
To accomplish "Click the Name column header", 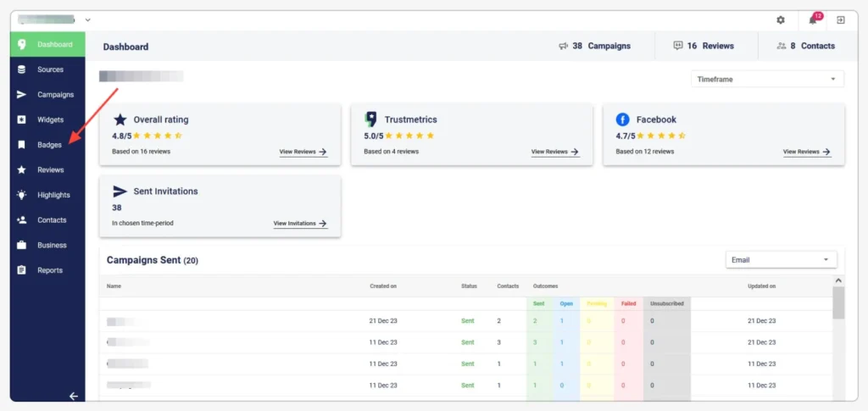I will [114, 286].
